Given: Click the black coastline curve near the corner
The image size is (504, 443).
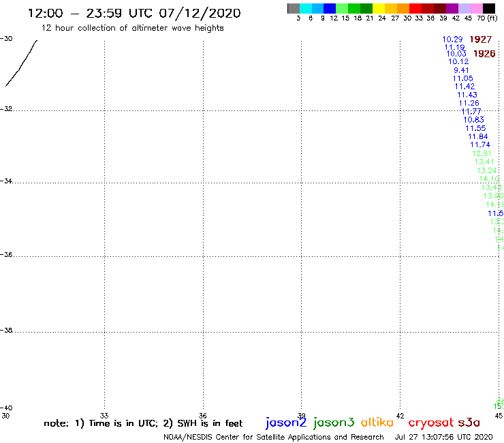Looking at the screenshot, I should (x=21, y=63).
